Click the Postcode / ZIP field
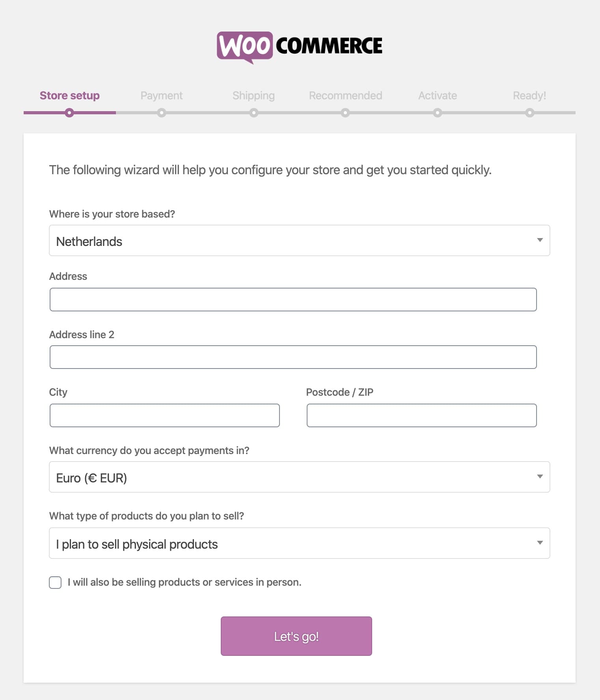The width and height of the screenshot is (600, 700). coord(421,415)
